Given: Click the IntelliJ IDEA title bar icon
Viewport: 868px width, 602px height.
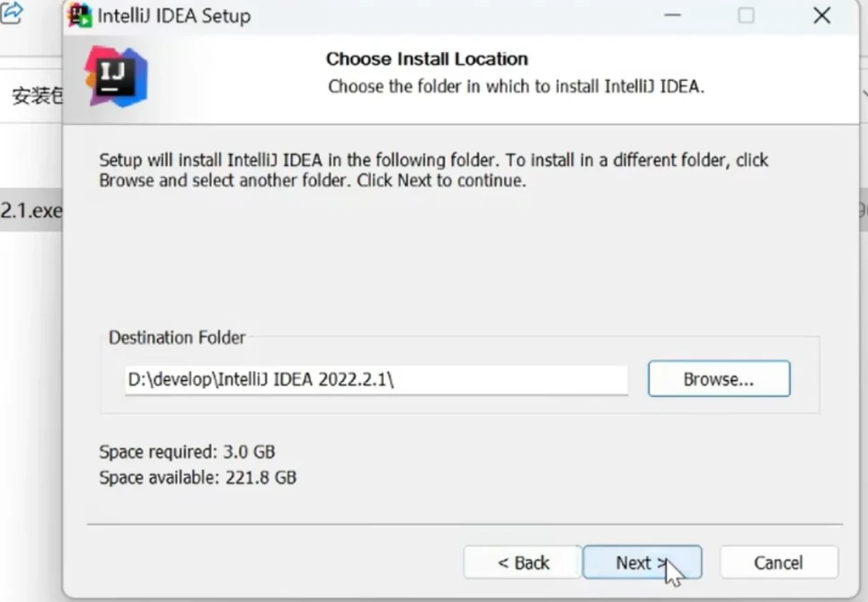Looking at the screenshot, I should (x=81, y=15).
